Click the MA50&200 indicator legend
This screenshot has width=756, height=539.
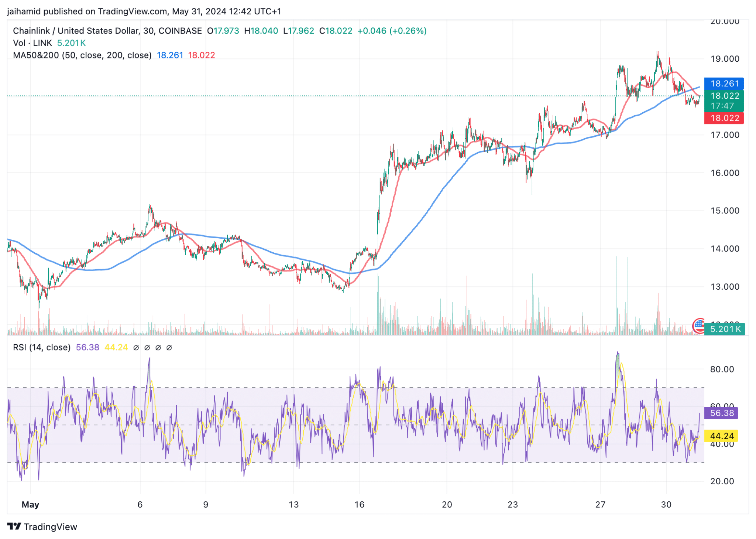click(x=82, y=55)
